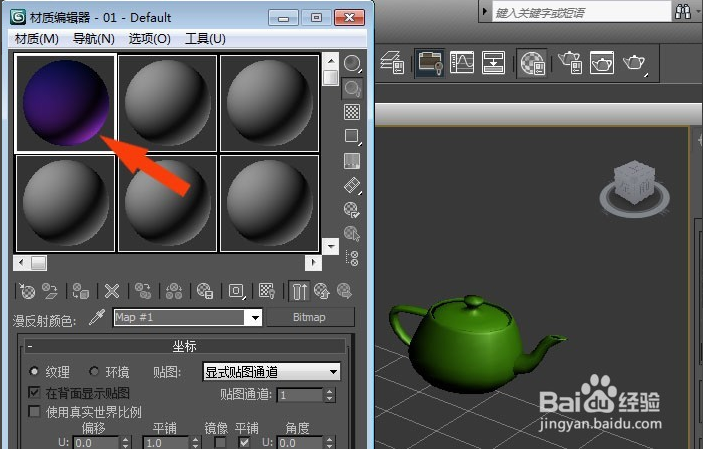Open Material Editor Options icon
The width and height of the screenshot is (703, 449).
coord(352,209)
